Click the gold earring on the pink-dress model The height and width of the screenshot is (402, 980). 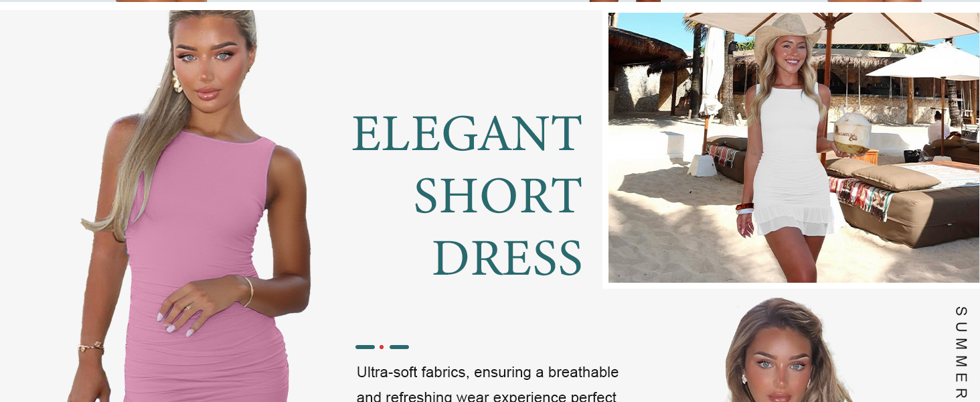tap(177, 82)
